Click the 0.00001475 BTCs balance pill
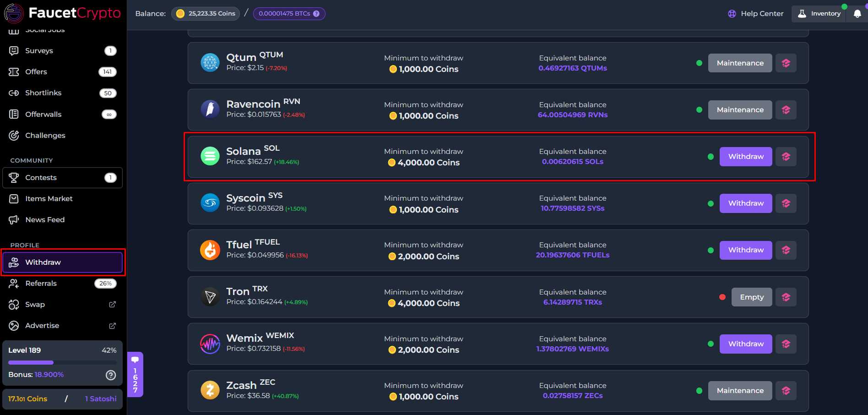Screen dimensions: 868x415 click(x=289, y=14)
